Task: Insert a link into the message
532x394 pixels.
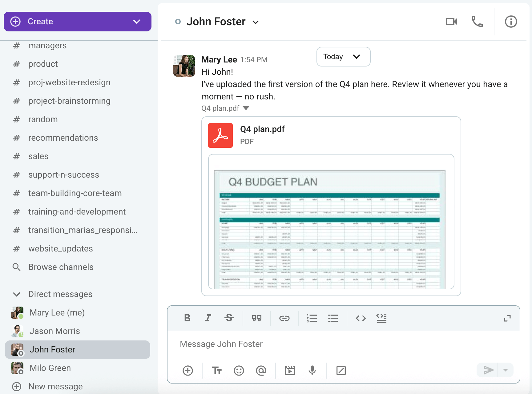Action: [x=285, y=318]
